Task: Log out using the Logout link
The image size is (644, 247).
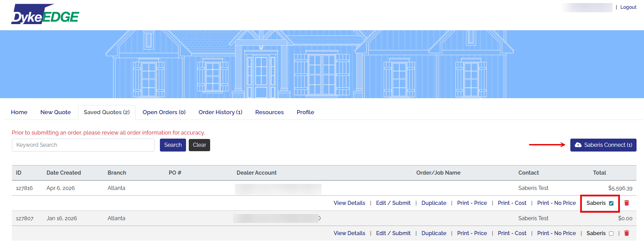Action: (x=628, y=7)
